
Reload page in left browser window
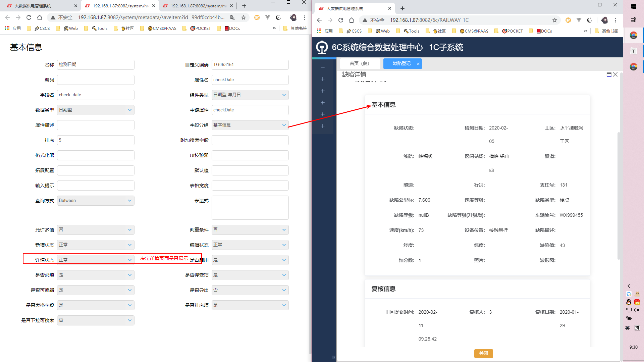29,17
